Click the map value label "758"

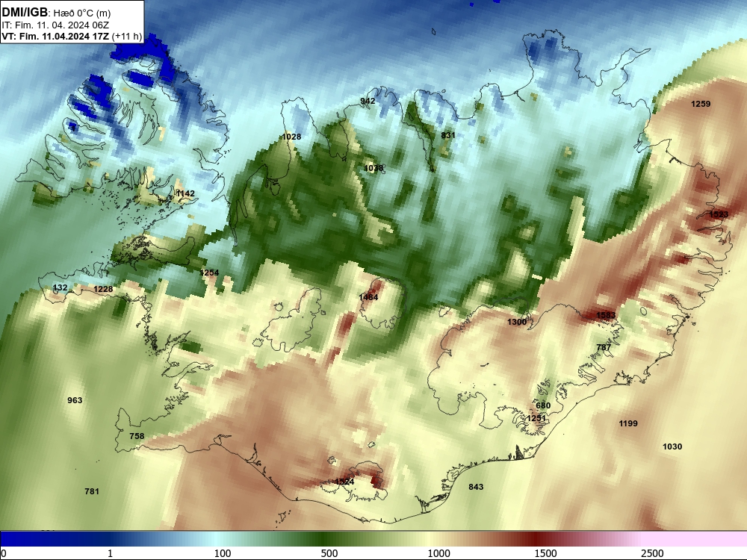coord(137,436)
